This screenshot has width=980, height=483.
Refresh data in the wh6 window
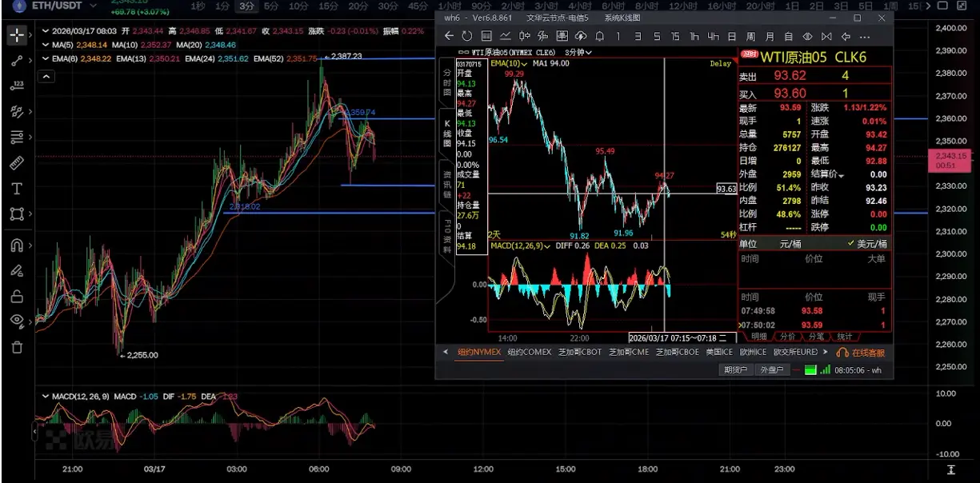(466, 36)
